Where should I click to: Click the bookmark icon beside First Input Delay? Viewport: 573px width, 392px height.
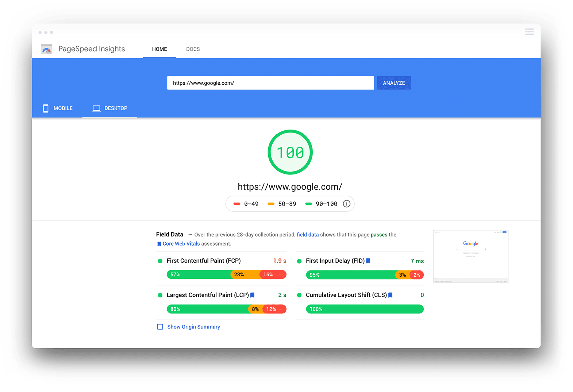coord(368,261)
